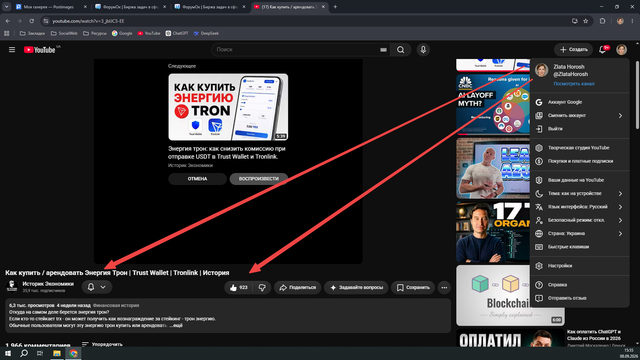Screen dimensions: 640x360
Task: Open the DeepSeek bookmark
Action: (x=206, y=33)
